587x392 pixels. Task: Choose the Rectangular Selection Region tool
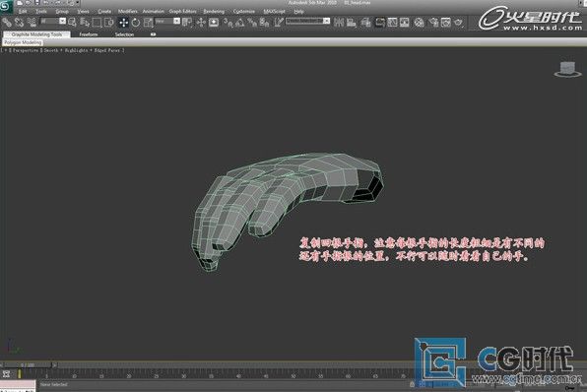pos(97,23)
